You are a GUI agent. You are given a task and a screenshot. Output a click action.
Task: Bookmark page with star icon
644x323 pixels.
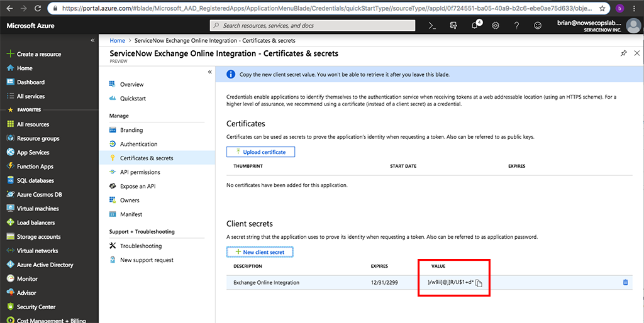(x=602, y=8)
